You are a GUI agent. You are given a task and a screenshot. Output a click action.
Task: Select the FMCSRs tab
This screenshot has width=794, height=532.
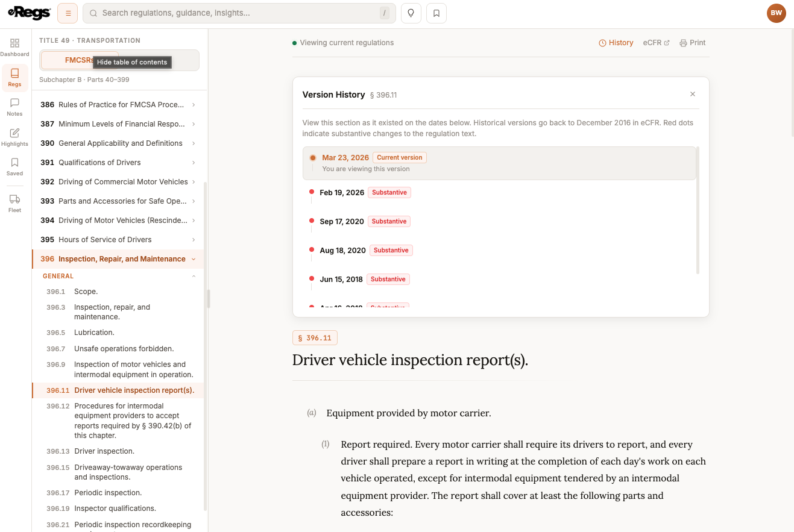tap(80, 60)
